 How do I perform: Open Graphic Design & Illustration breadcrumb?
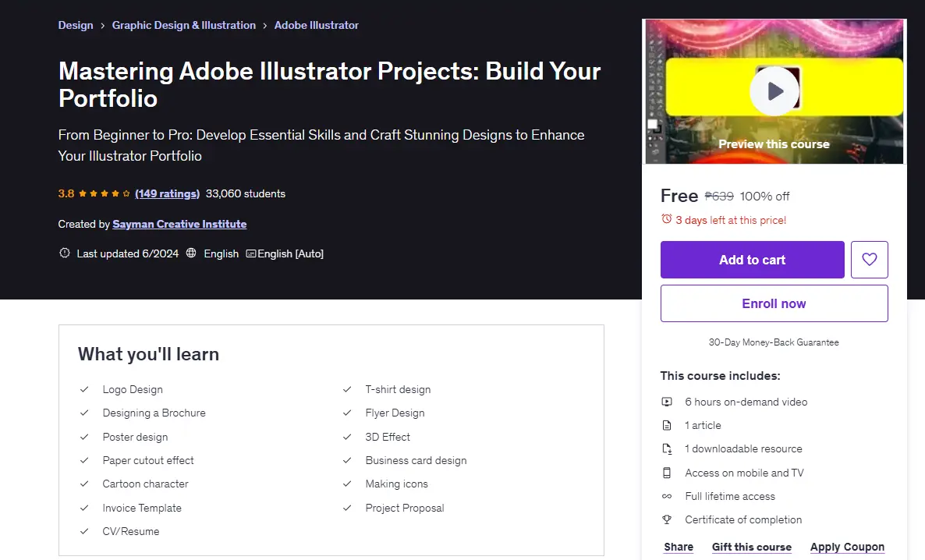184,26
